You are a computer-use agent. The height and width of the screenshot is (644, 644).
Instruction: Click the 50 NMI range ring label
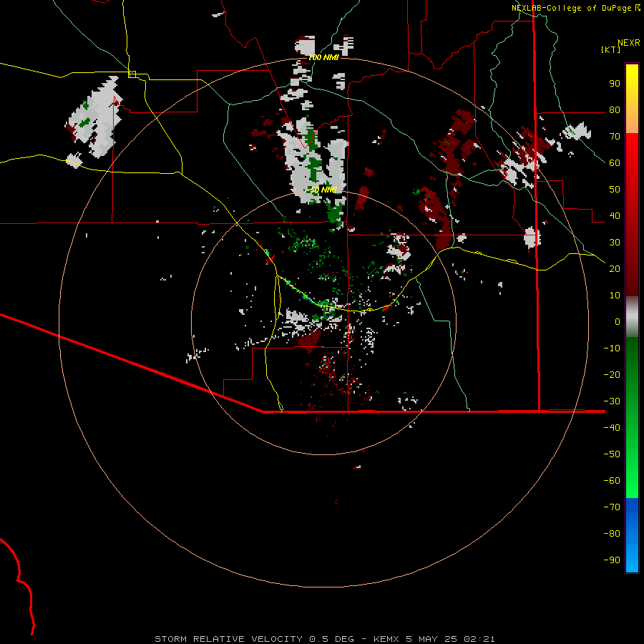coord(323,190)
